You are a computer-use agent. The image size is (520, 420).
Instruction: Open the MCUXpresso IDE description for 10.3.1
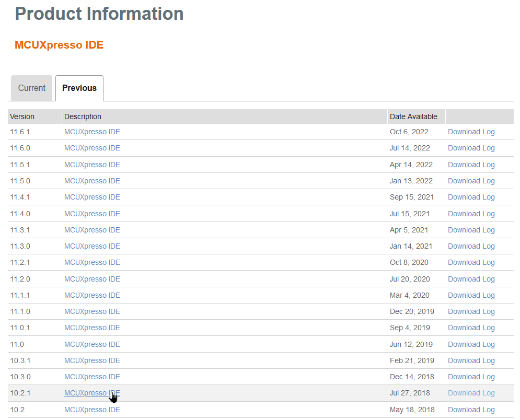pos(92,360)
